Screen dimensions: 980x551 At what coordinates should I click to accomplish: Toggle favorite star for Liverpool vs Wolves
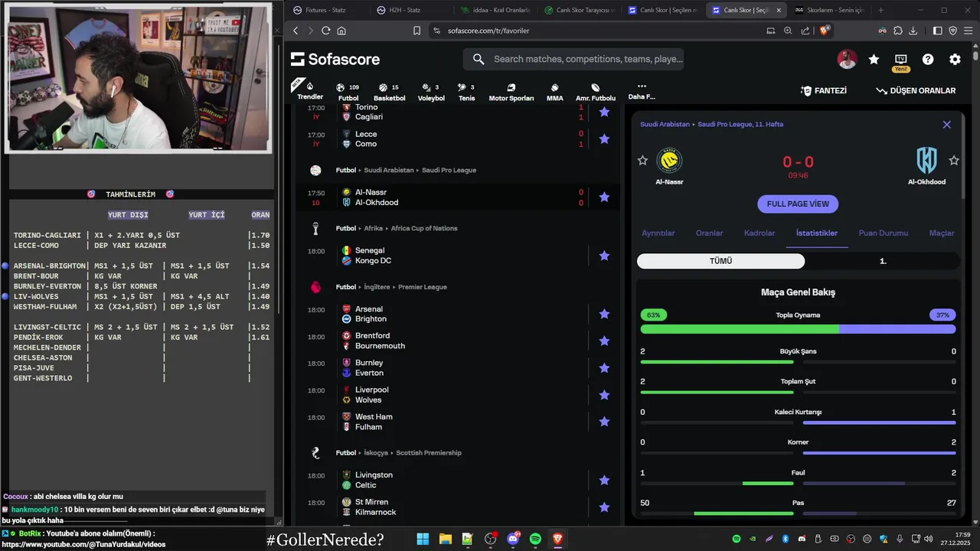pos(604,395)
